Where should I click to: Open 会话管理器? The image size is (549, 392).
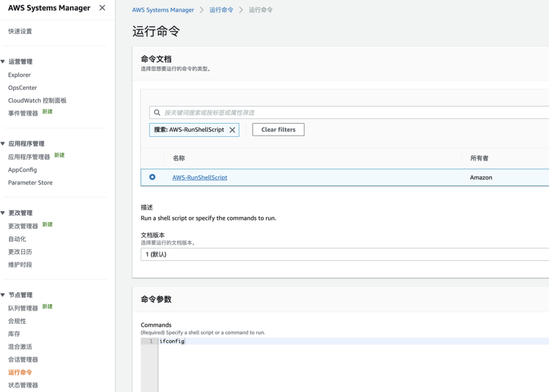coord(23,359)
